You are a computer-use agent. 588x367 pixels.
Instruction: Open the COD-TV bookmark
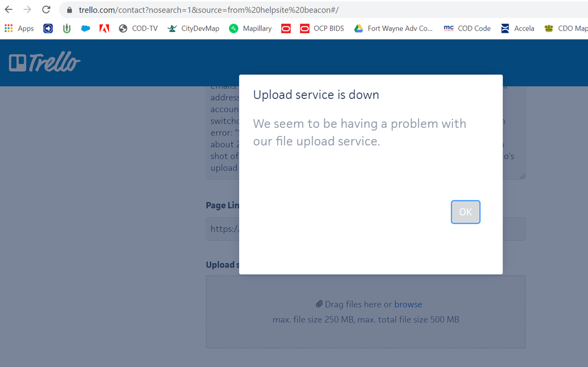tap(138, 28)
